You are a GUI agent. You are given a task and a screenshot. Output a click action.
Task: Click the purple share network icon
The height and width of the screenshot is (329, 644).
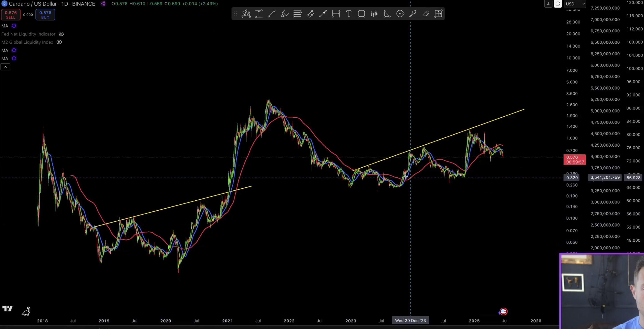[103, 4]
